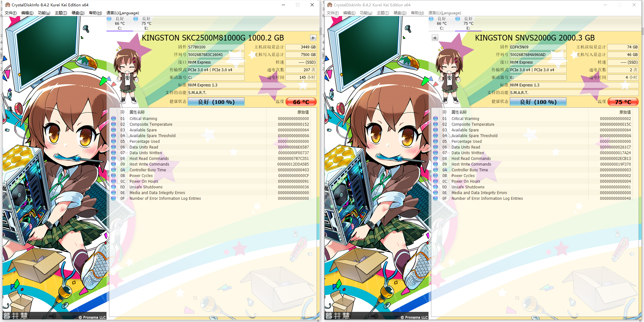Click Critical Warning status circle in SKC2500M8 window
The image size is (644, 322).
point(113,119)
